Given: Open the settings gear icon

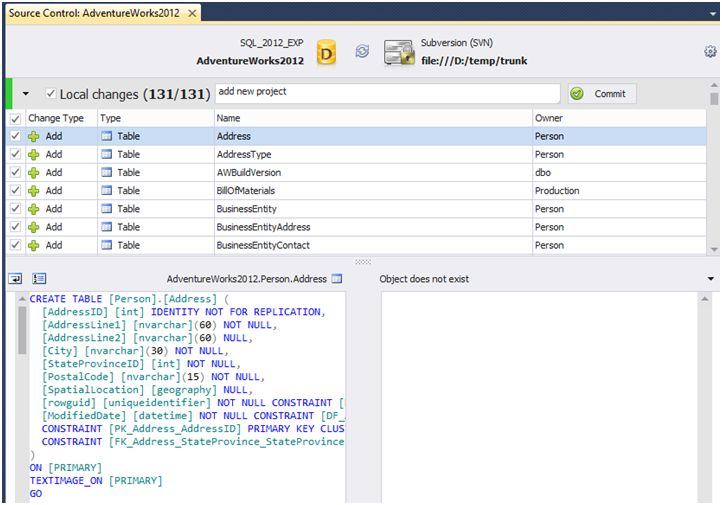Looking at the screenshot, I should [x=710, y=52].
